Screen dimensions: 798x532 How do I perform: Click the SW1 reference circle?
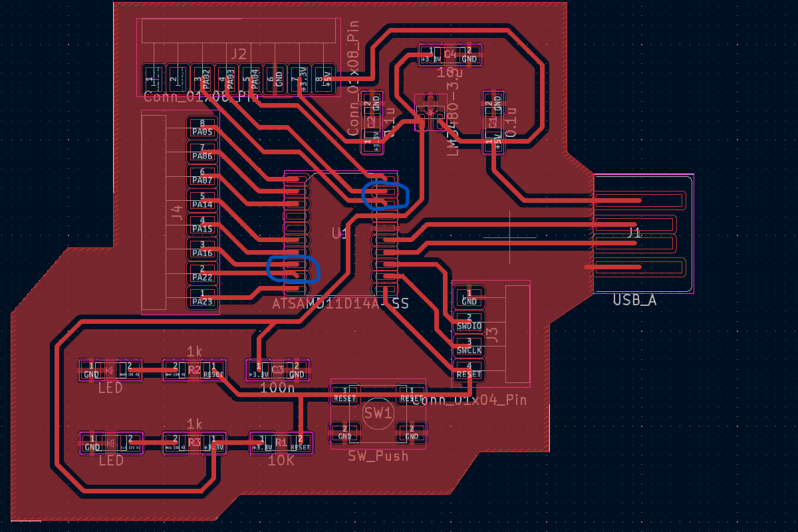[x=378, y=414]
